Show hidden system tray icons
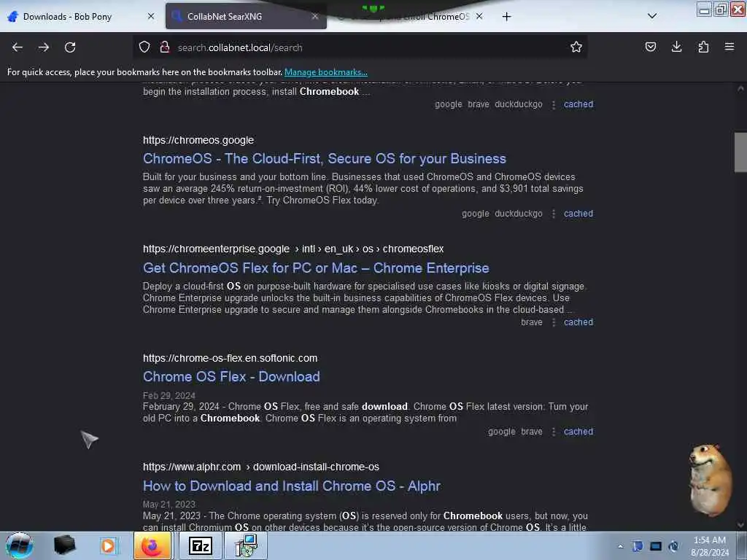Screen dimensions: 747x560 (620, 547)
